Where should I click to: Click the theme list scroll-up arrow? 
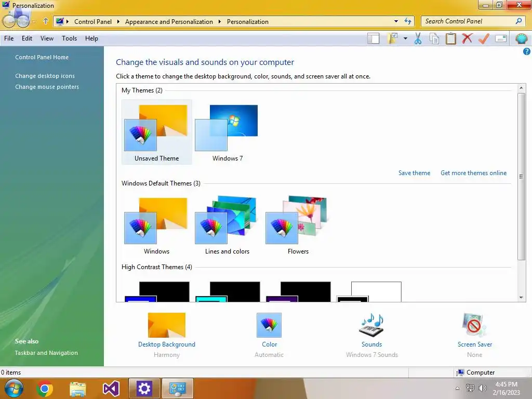tap(521, 87)
